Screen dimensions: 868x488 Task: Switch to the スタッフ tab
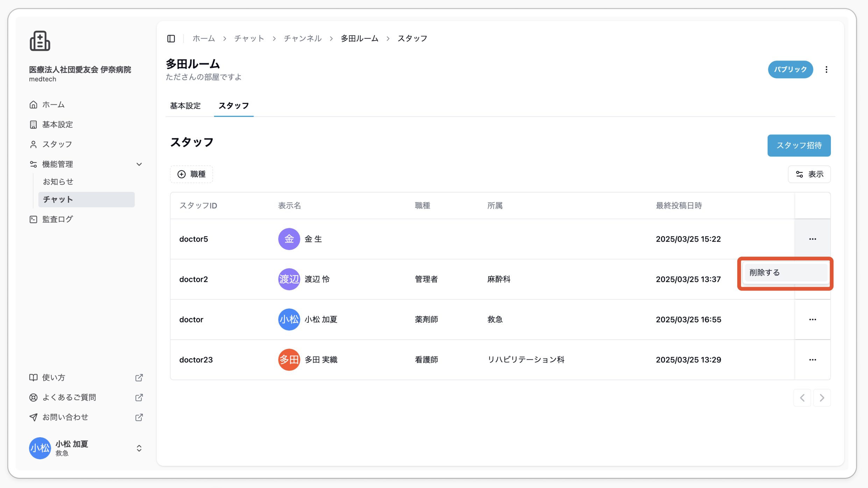(x=234, y=106)
